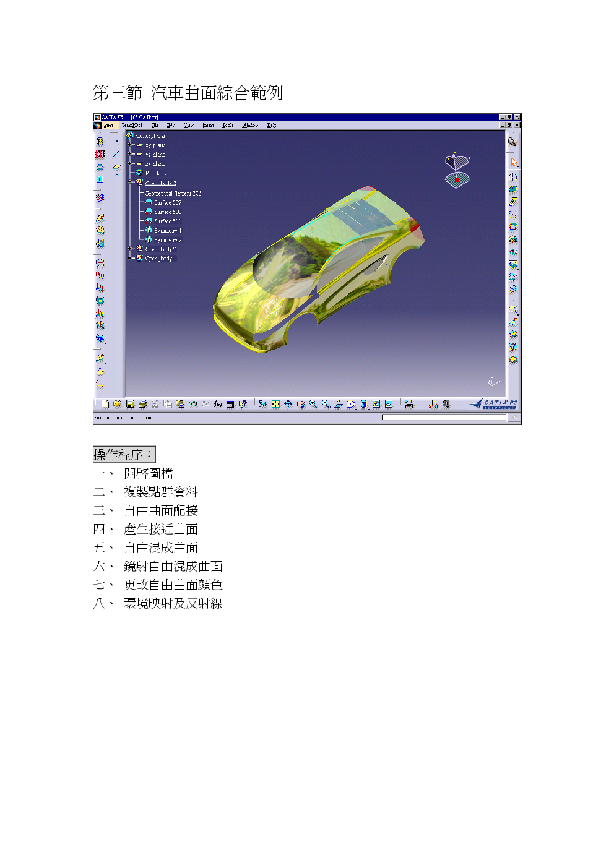
Task: Click the Select arrow tool on right toolbar
Action: 513,162
